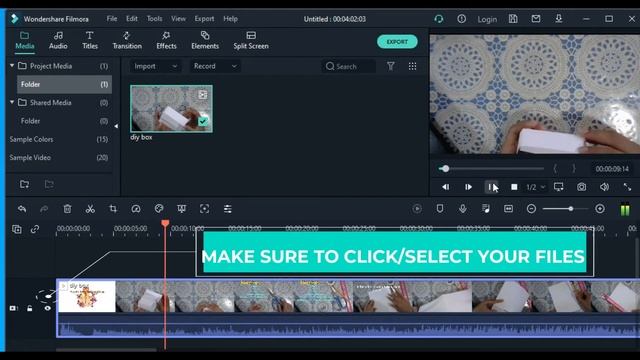Click the preview volume speaker icon
Image resolution: width=640 pixels, height=360 pixels.
click(x=604, y=187)
